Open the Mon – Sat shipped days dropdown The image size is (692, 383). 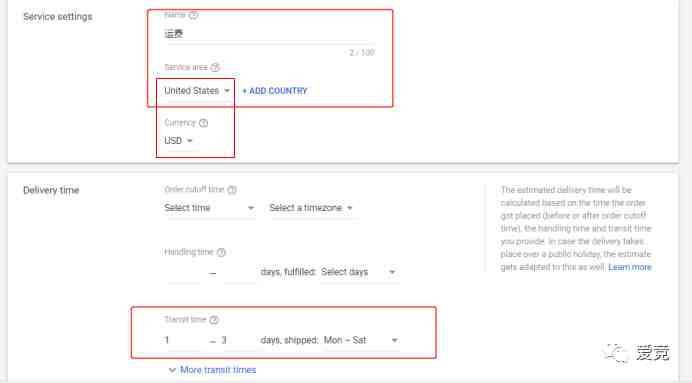361,340
